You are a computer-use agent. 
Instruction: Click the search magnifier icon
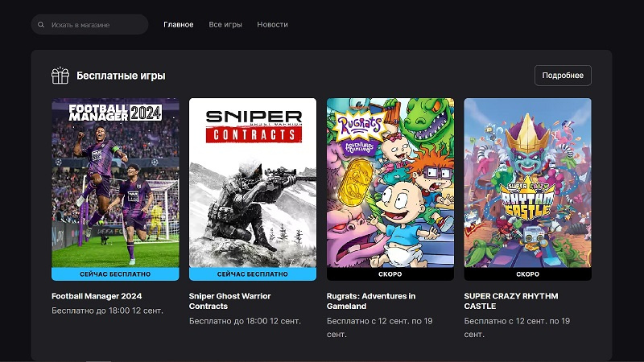coord(41,25)
